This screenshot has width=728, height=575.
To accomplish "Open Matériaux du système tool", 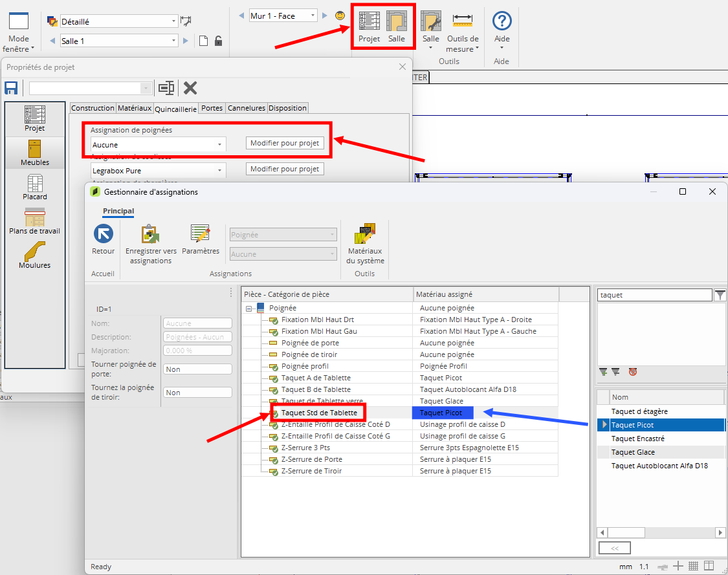I will coord(365,234).
